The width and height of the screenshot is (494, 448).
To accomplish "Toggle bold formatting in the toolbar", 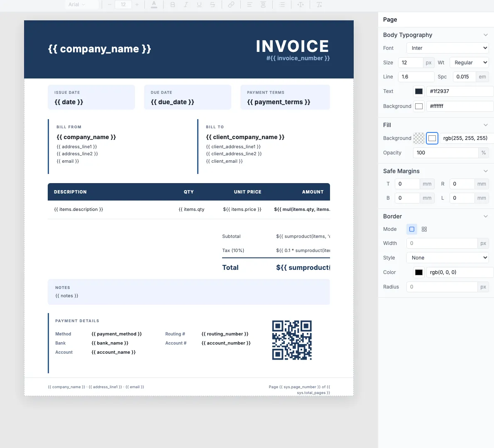I will pos(173,5).
